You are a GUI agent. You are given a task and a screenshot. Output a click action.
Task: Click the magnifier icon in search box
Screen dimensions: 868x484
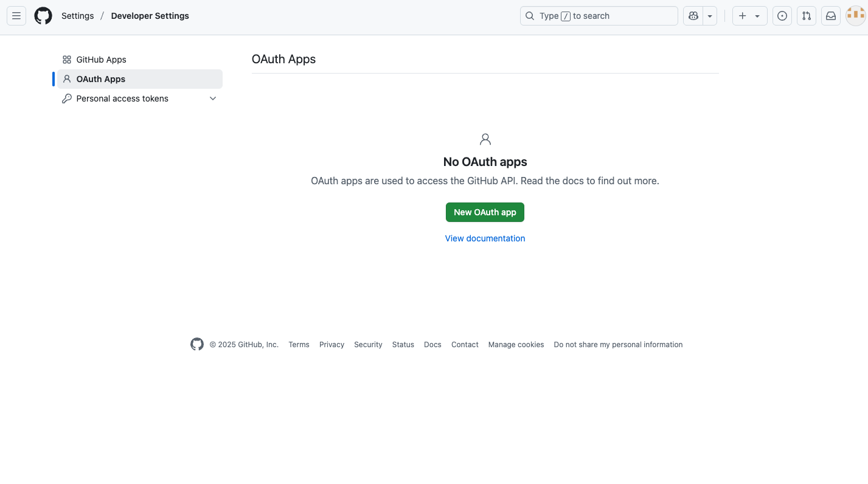(x=530, y=16)
